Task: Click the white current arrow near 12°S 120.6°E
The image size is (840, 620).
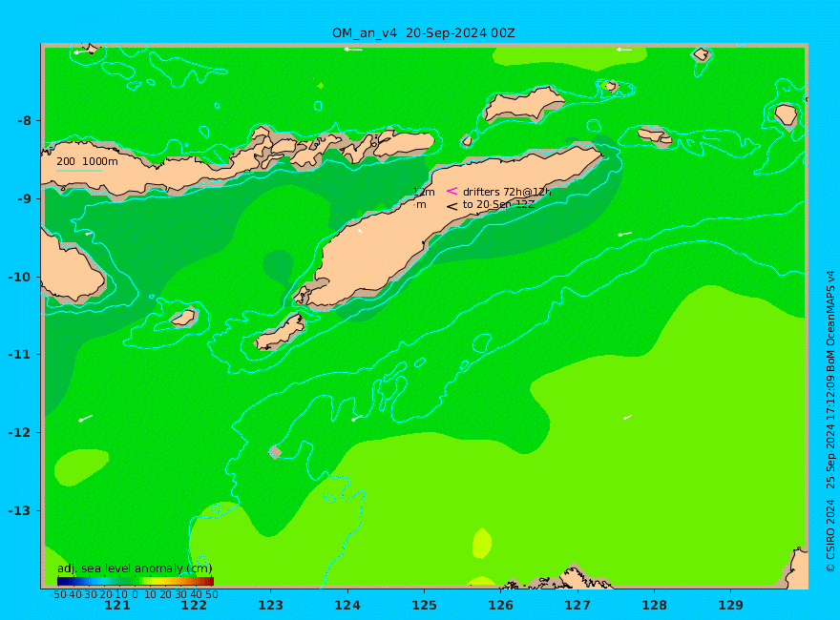Action: pos(86,418)
